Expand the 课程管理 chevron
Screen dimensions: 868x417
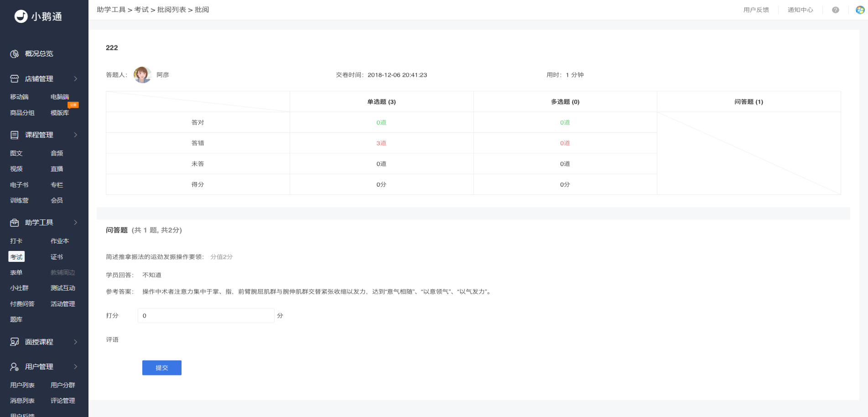tap(76, 135)
